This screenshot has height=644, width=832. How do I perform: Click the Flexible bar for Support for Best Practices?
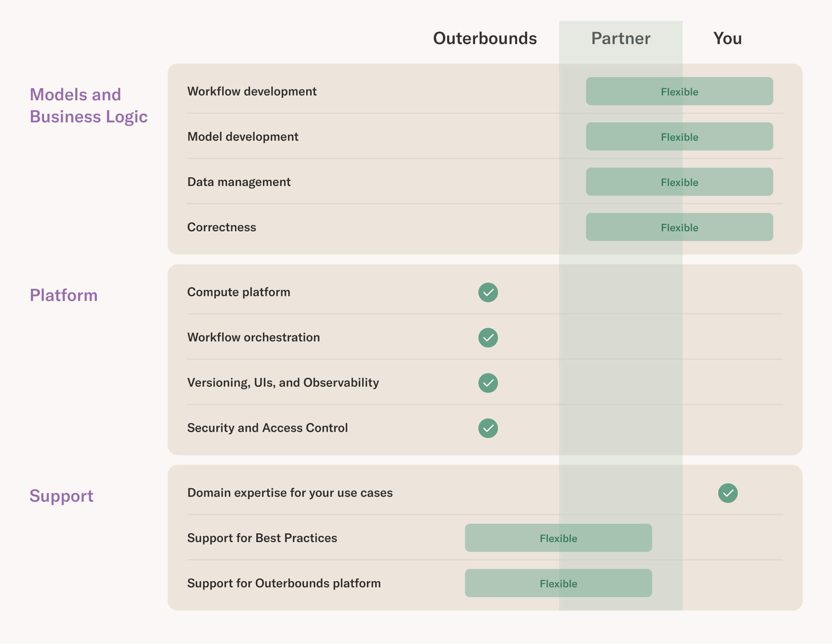[x=558, y=538]
